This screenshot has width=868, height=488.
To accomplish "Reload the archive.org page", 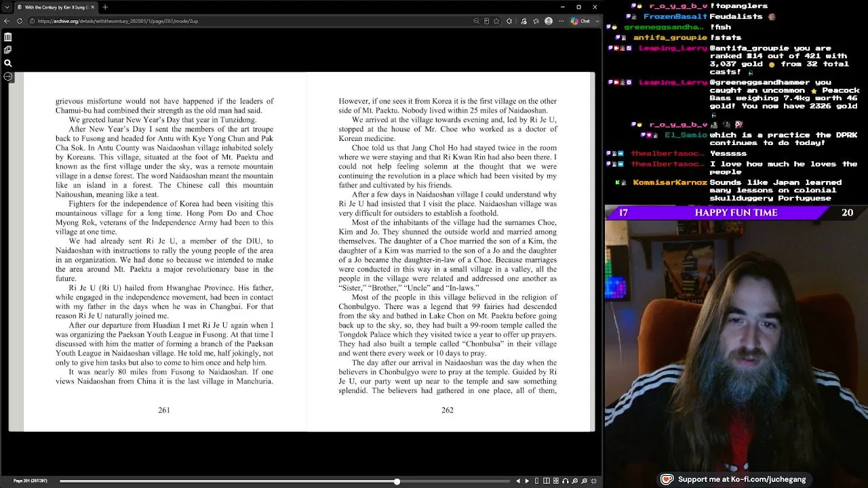I will 20,21.
